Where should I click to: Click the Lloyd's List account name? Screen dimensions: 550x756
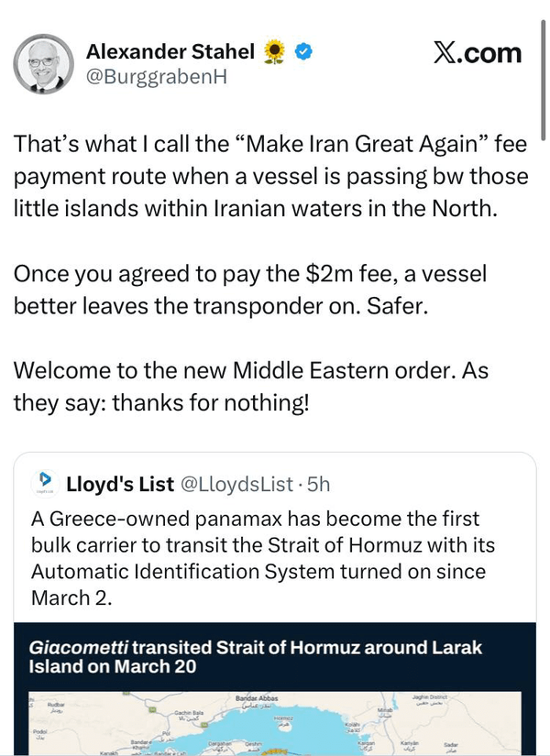point(120,483)
